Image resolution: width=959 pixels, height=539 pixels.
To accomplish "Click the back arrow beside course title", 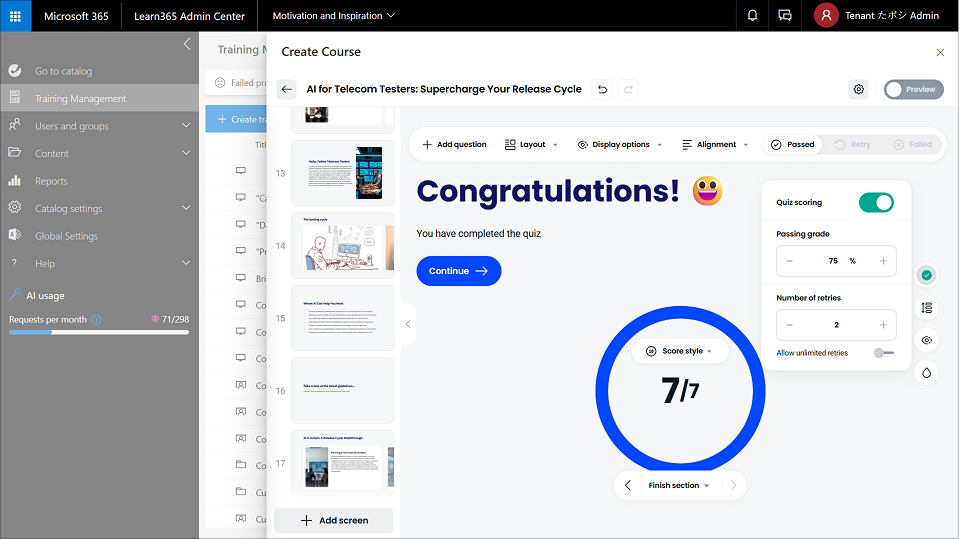I will [x=287, y=89].
